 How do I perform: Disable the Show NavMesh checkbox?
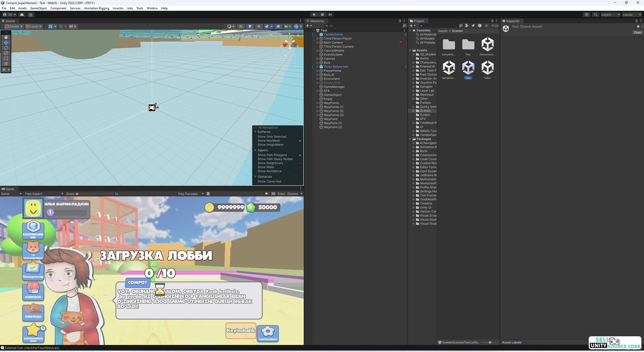coord(300,141)
